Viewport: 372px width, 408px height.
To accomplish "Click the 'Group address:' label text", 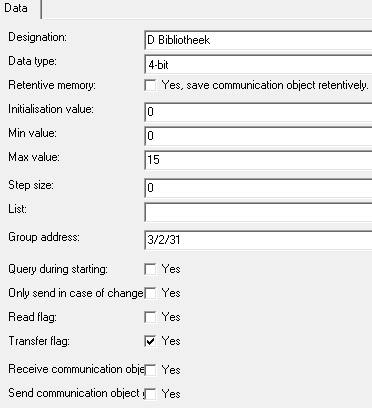I will tap(44, 237).
